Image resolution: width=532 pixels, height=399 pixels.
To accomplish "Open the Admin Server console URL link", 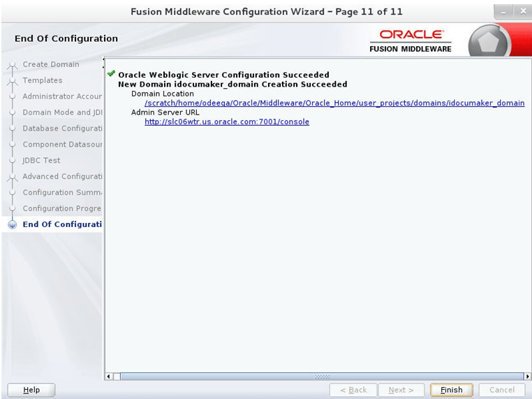I will [227, 122].
